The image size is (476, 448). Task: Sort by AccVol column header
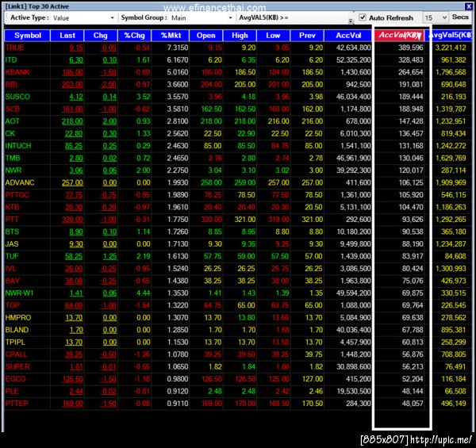(348, 36)
